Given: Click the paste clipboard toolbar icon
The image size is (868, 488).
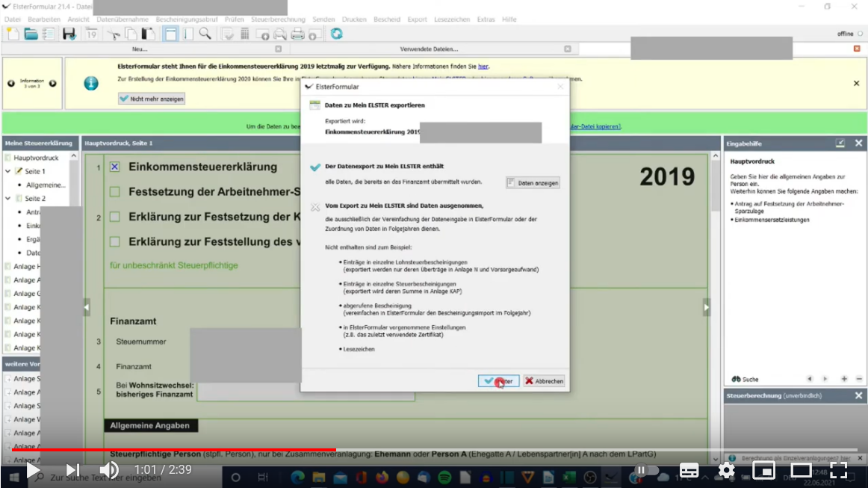Looking at the screenshot, I should click(149, 34).
